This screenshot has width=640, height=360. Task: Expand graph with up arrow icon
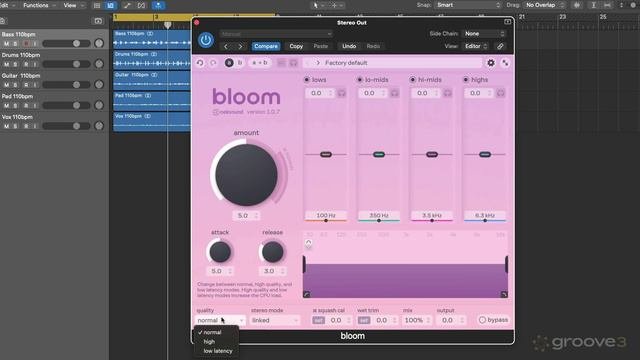309,243
